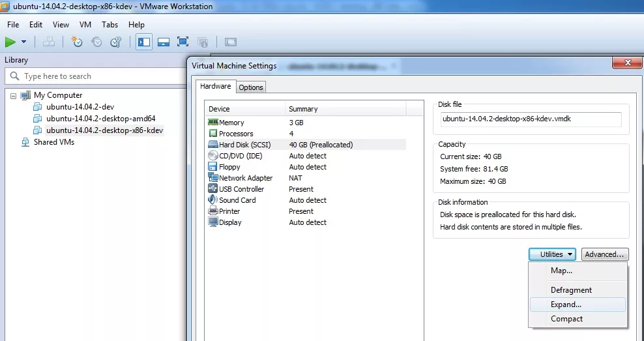Click the Memory chip icon
Viewport: 644px width, 341px height.
pos(212,122)
